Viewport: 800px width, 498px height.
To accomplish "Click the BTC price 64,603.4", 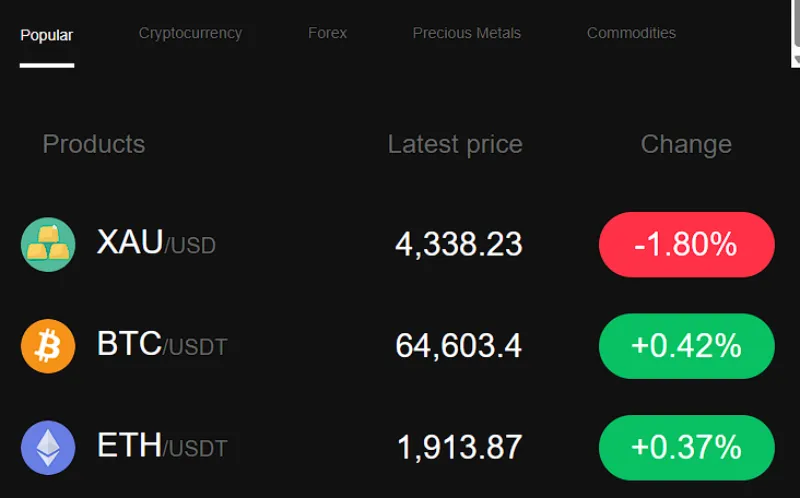I will [458, 345].
